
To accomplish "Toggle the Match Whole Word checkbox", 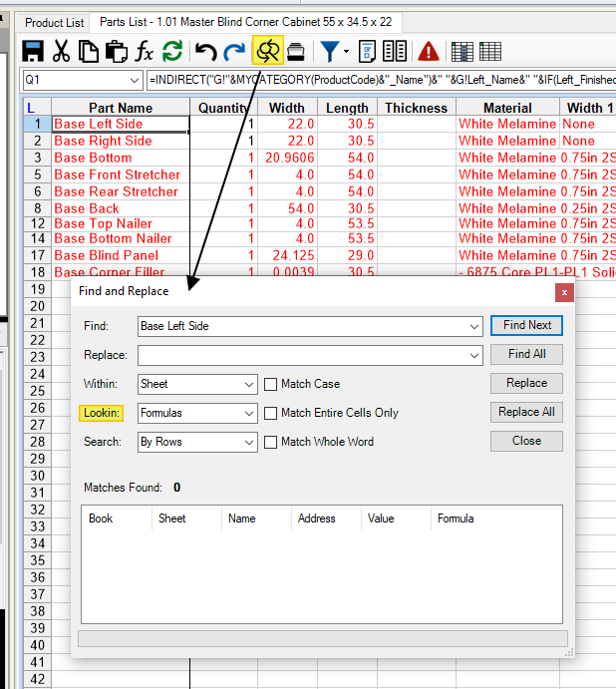I will coord(271,442).
